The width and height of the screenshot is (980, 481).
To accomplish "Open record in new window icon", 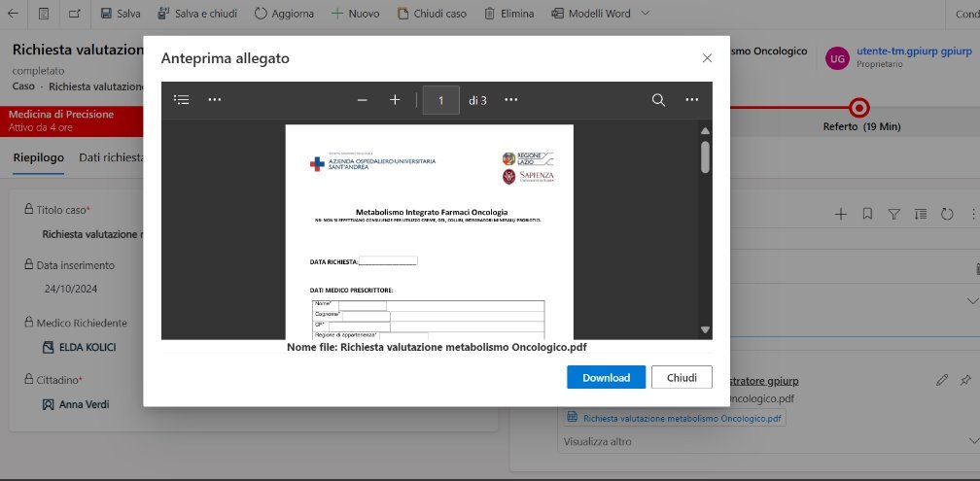I will [x=74, y=14].
